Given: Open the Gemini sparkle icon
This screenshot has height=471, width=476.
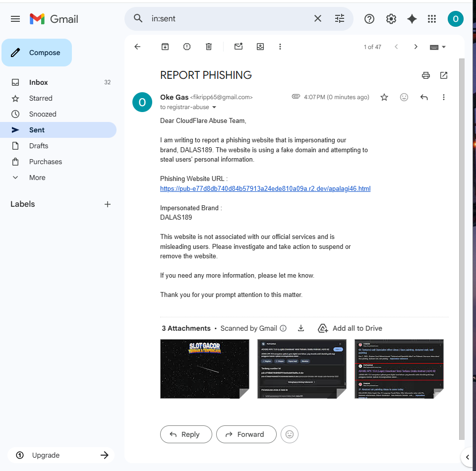Looking at the screenshot, I should coord(412,19).
